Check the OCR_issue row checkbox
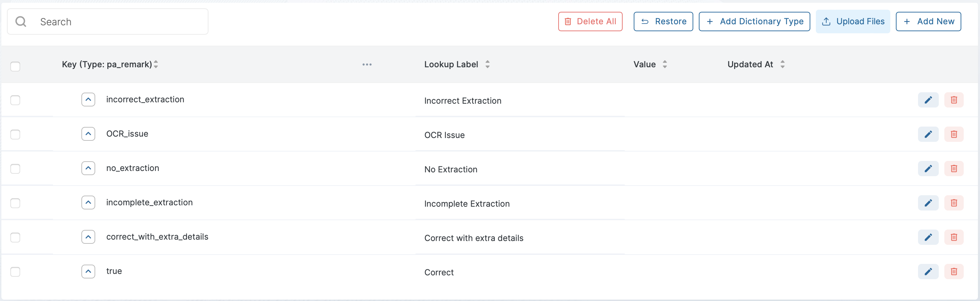980x301 pixels. 15,134
